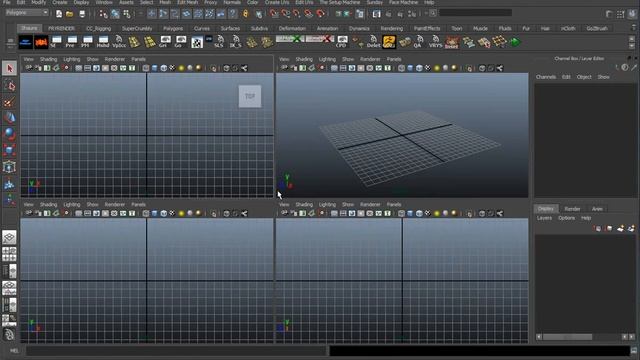Image resolution: width=640 pixels, height=360 pixels.
Task: Choose the Paint Selection tool
Action: [x=9, y=102]
